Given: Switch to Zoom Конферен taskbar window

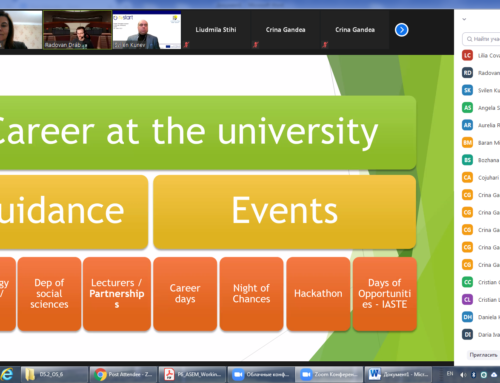Looking at the screenshot, I should click(329, 375).
